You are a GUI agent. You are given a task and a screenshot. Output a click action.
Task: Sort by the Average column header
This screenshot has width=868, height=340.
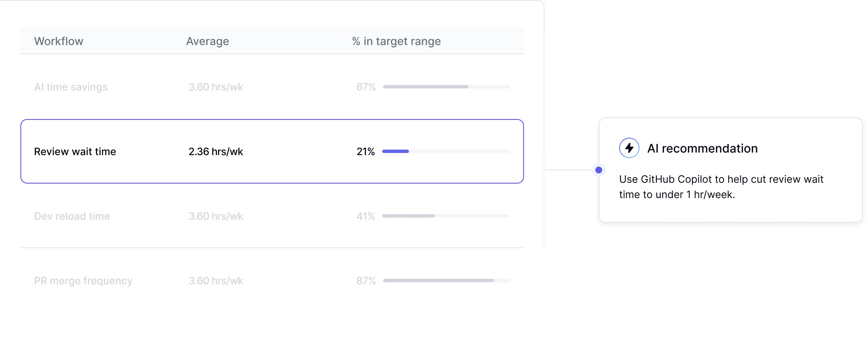[208, 41]
